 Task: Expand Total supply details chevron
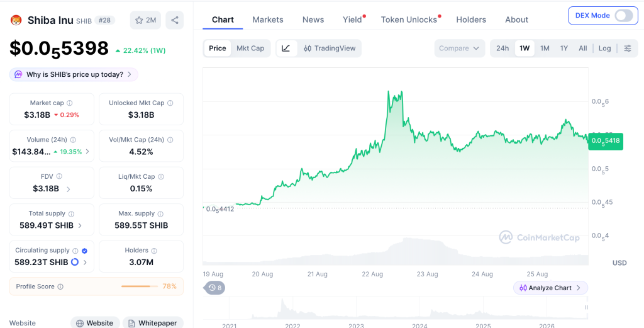coord(80,225)
